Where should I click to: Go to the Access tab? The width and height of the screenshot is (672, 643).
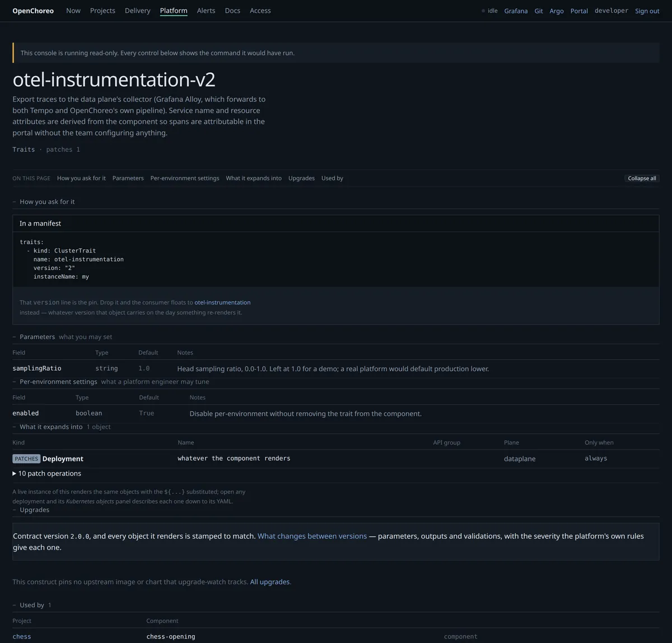tap(260, 11)
